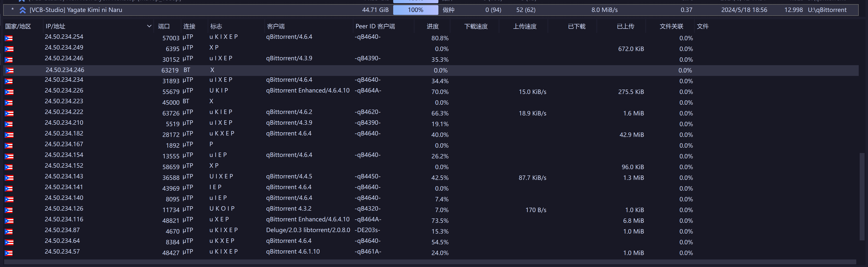868x267 pixels.
Task: Click client qBittorrent 4.3.2 cell
Action: pos(289,209)
